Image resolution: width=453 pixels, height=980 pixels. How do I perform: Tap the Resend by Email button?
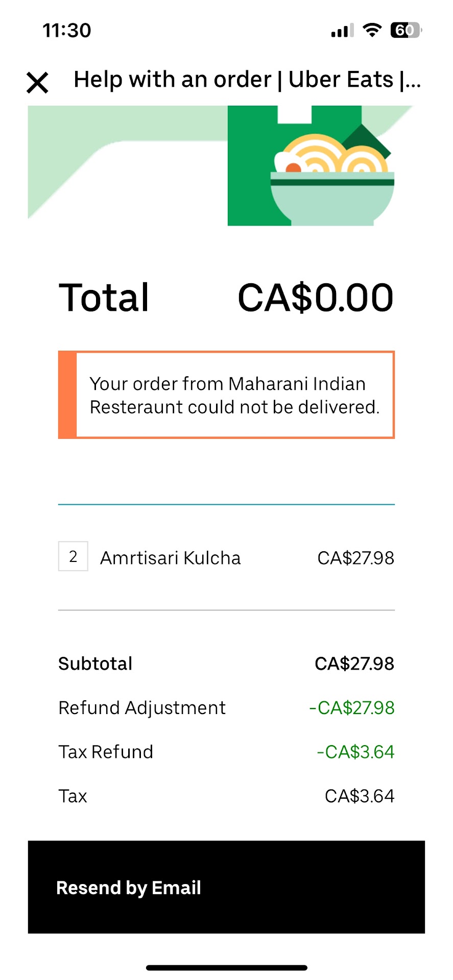click(226, 887)
